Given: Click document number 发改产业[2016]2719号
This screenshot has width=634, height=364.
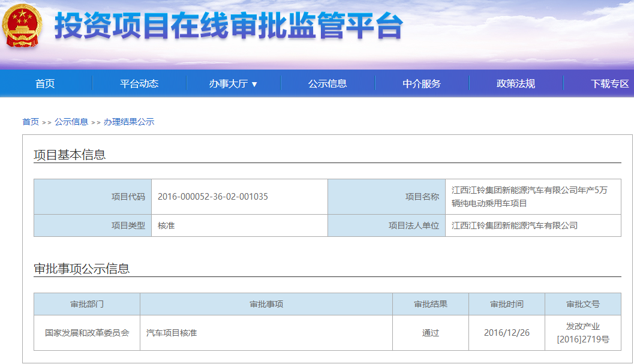Looking at the screenshot, I should coord(582,333).
